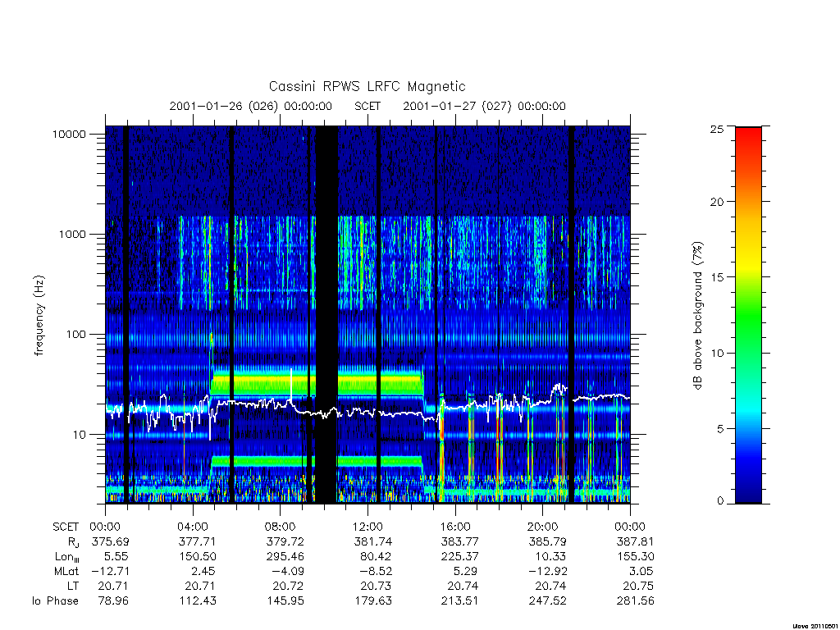840x630 pixels.
Task: Click the 'Io Phase' row label
Action: 55,601
